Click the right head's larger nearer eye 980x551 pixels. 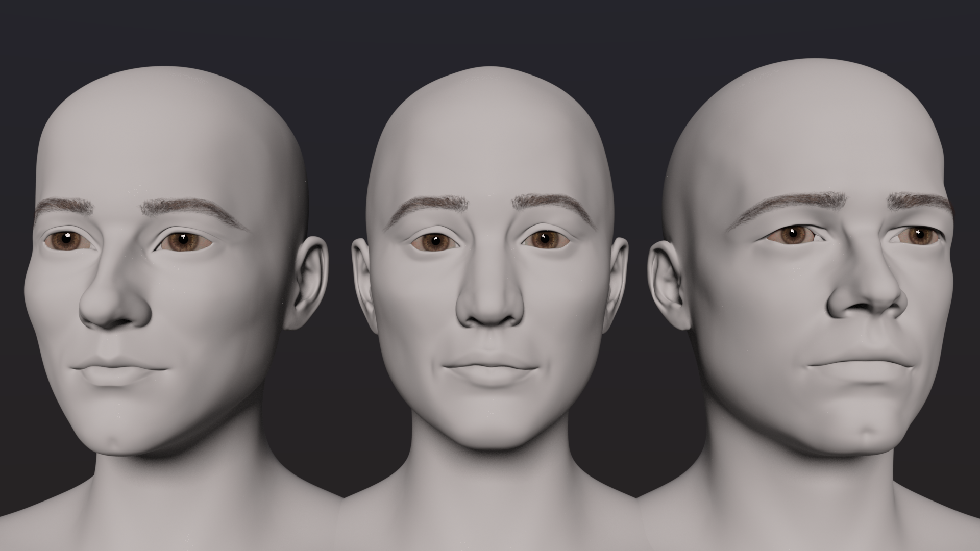click(792, 236)
